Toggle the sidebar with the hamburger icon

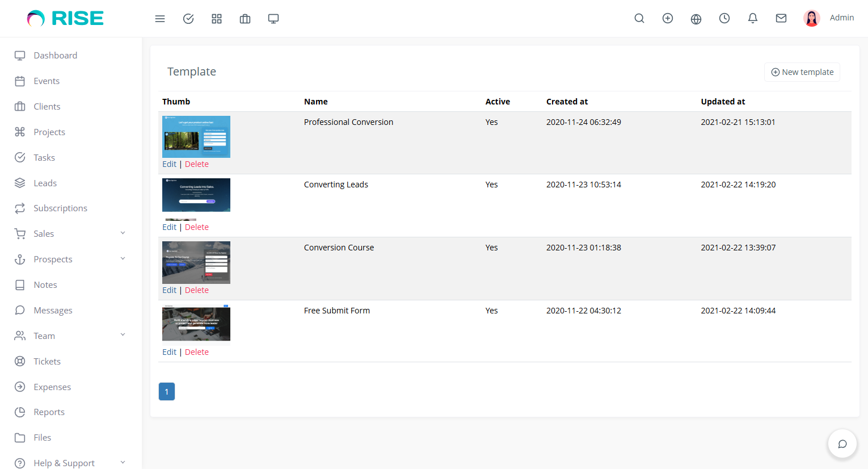click(x=160, y=19)
